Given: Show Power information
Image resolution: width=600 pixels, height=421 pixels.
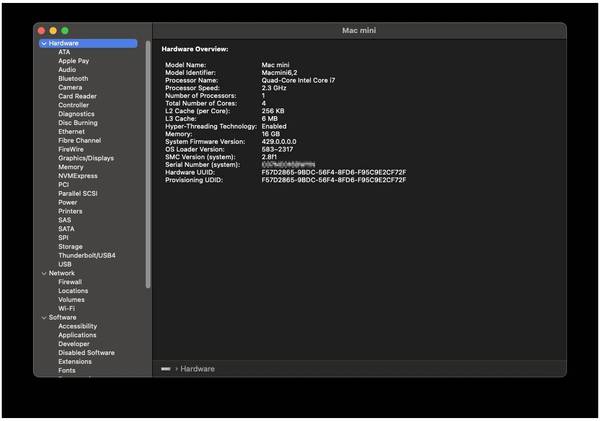Looking at the screenshot, I should [x=68, y=202].
